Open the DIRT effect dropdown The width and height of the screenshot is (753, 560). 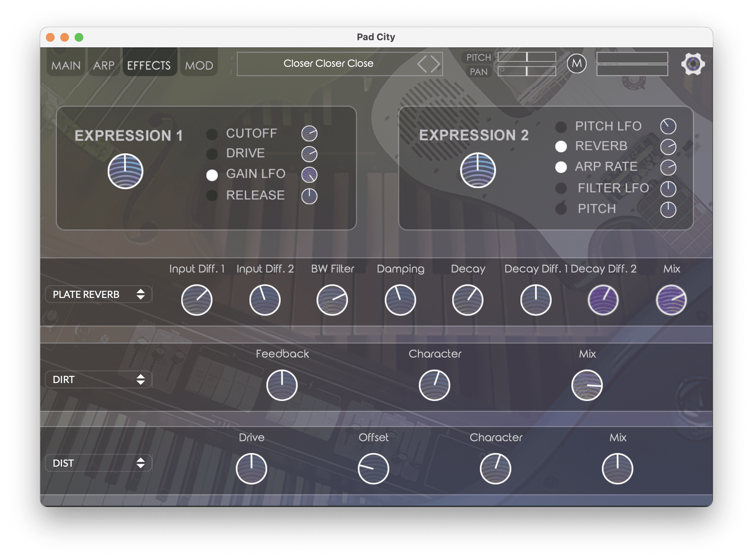[x=98, y=379]
